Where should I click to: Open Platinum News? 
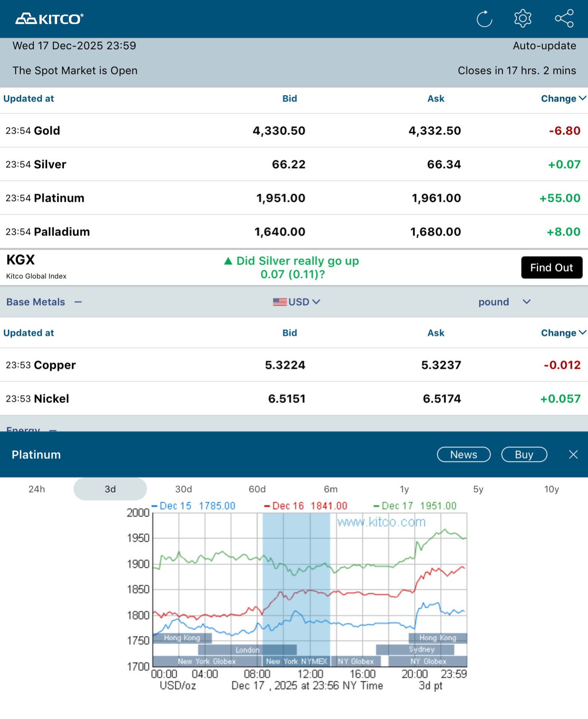(464, 454)
